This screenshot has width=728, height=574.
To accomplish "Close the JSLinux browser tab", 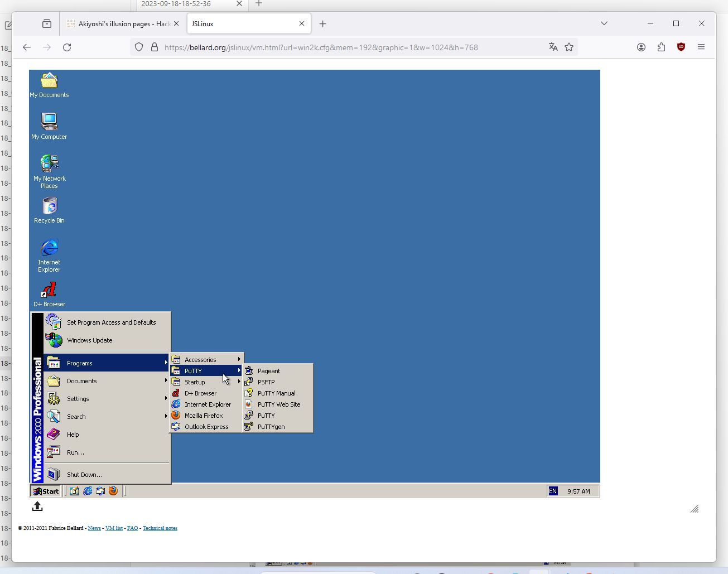I will (302, 23).
